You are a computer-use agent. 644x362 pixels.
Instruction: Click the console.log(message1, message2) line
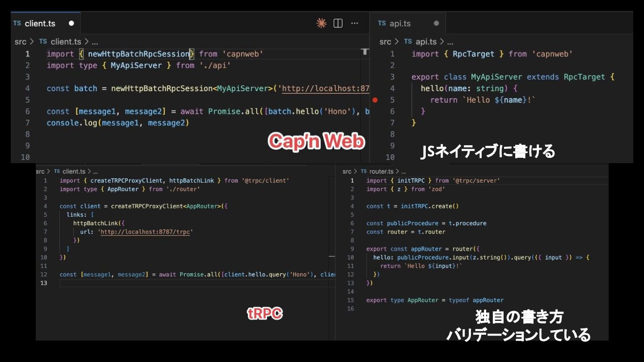(x=118, y=123)
